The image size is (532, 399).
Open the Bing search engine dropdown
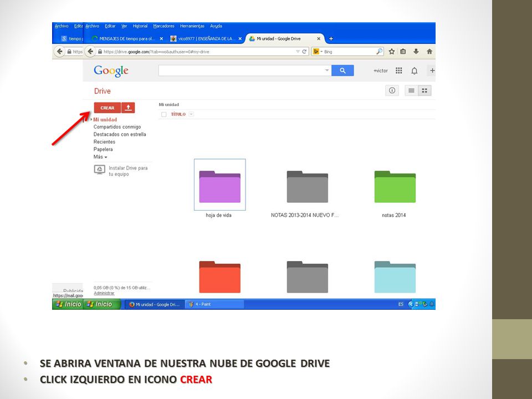click(x=317, y=52)
